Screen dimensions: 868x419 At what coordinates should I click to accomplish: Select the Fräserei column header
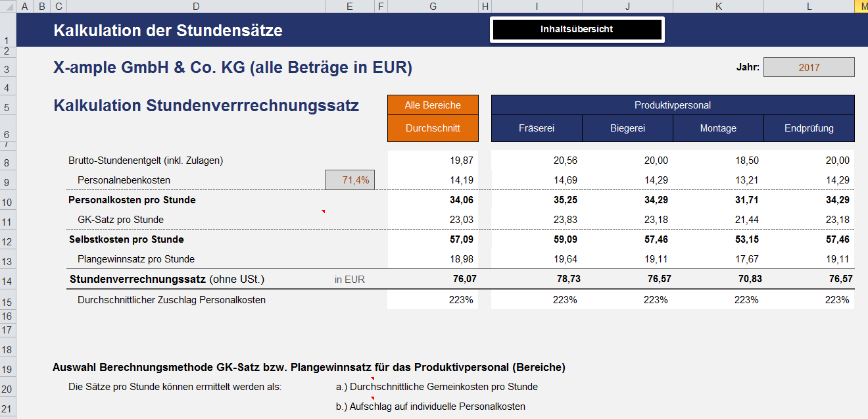[x=536, y=128]
